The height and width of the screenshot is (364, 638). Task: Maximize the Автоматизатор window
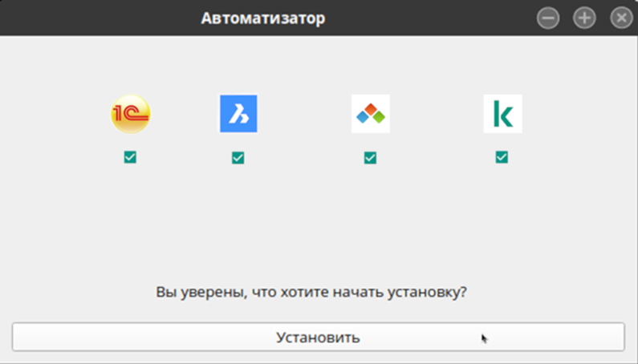(x=585, y=18)
